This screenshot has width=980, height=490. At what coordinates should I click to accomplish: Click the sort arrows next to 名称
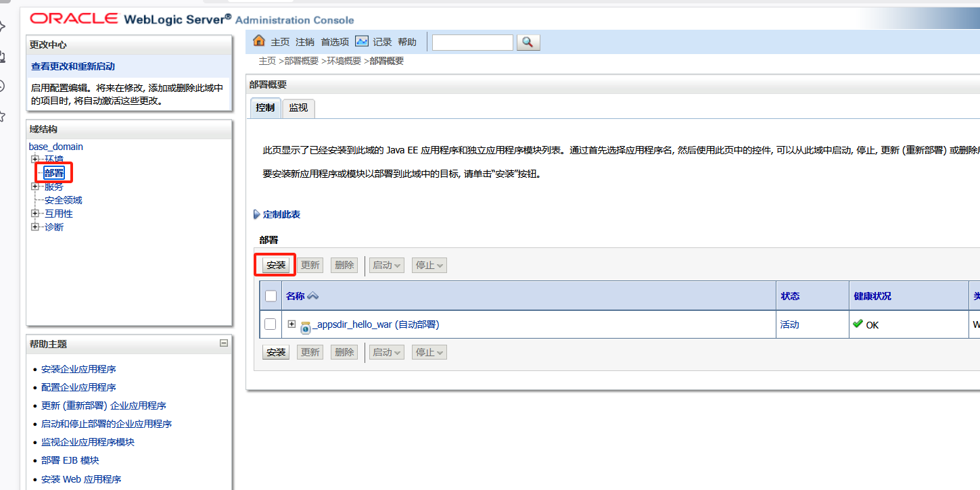312,296
